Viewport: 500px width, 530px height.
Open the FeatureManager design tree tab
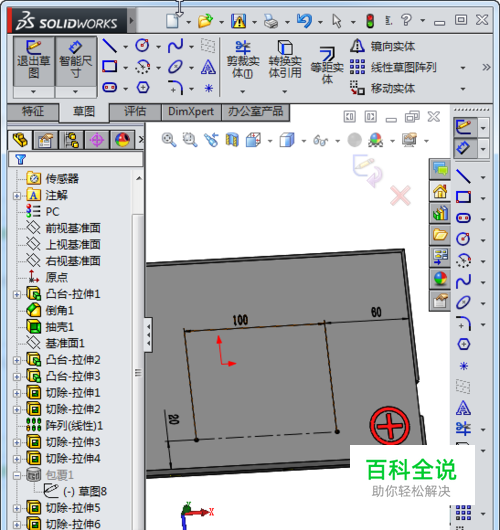coord(20,140)
